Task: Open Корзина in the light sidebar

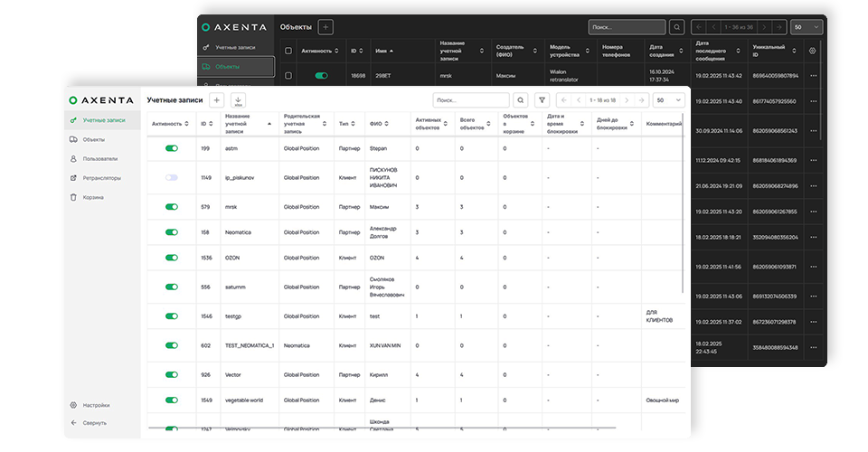Action: click(x=93, y=197)
